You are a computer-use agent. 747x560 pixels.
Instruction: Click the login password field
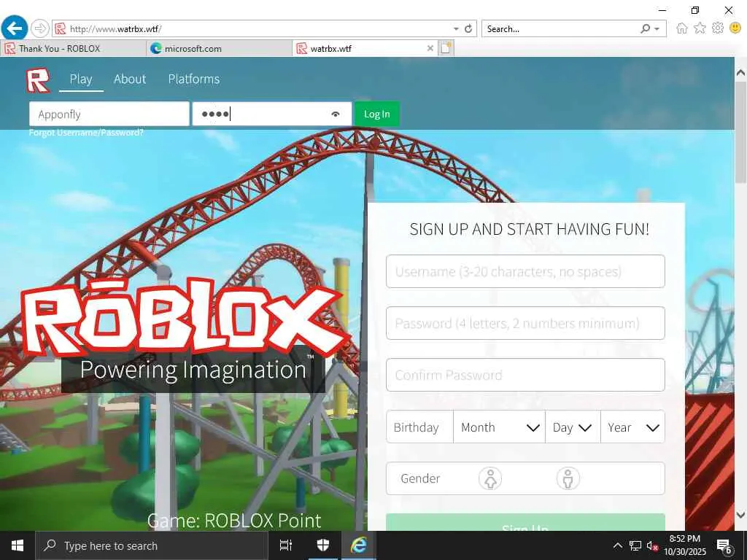271,114
